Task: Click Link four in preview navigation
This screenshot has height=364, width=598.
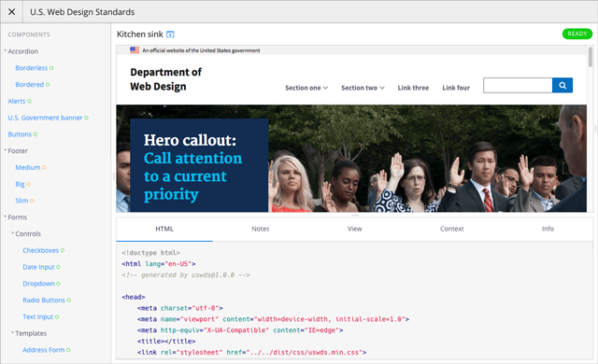Action: [456, 88]
